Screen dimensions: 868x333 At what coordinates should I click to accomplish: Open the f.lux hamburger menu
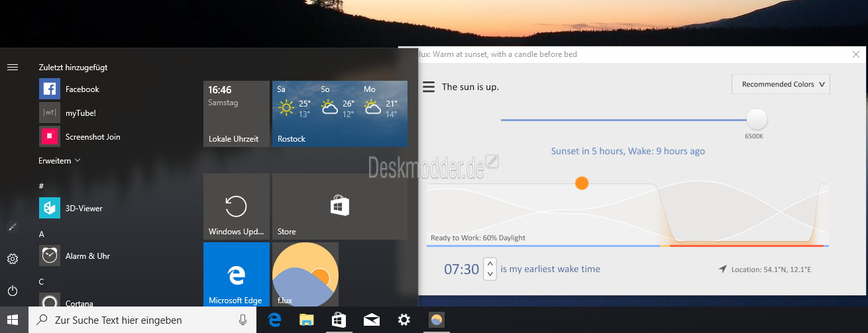(x=429, y=87)
